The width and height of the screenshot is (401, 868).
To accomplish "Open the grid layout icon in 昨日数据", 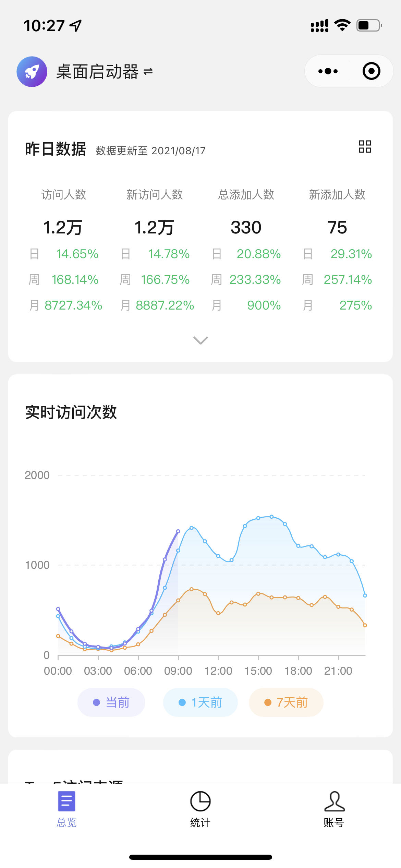I will (365, 147).
